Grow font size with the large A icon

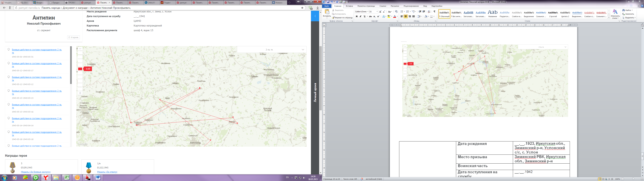(380, 12)
